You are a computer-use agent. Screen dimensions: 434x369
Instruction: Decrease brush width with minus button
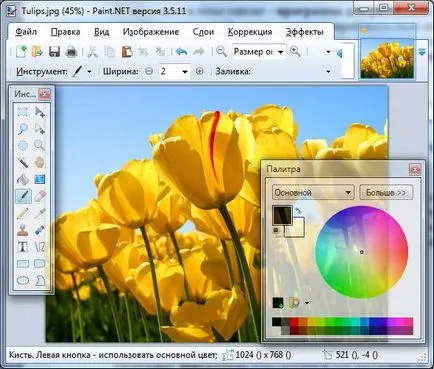[x=149, y=71]
